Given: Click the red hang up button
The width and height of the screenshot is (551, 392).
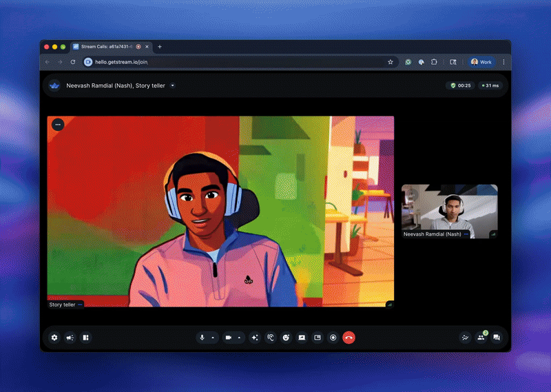Looking at the screenshot, I should tap(349, 338).
